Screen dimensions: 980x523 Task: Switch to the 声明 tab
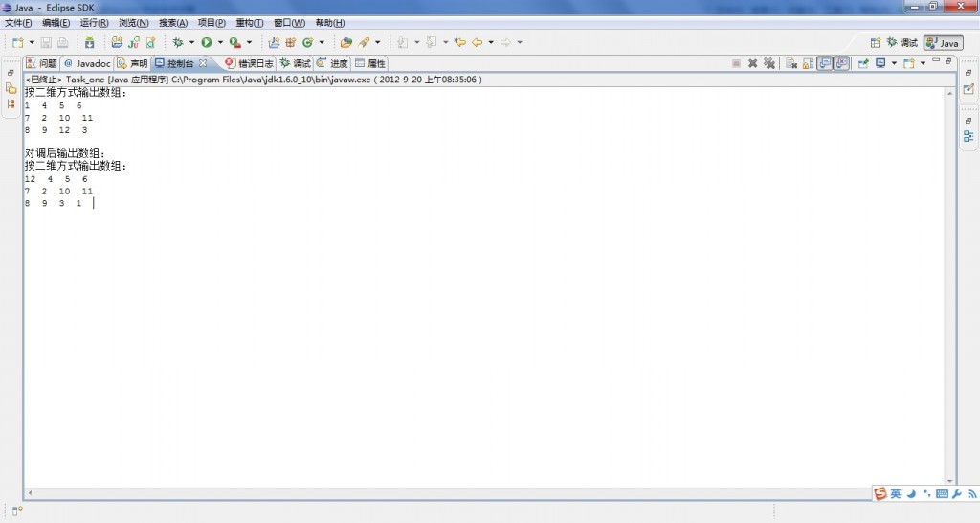[132, 63]
